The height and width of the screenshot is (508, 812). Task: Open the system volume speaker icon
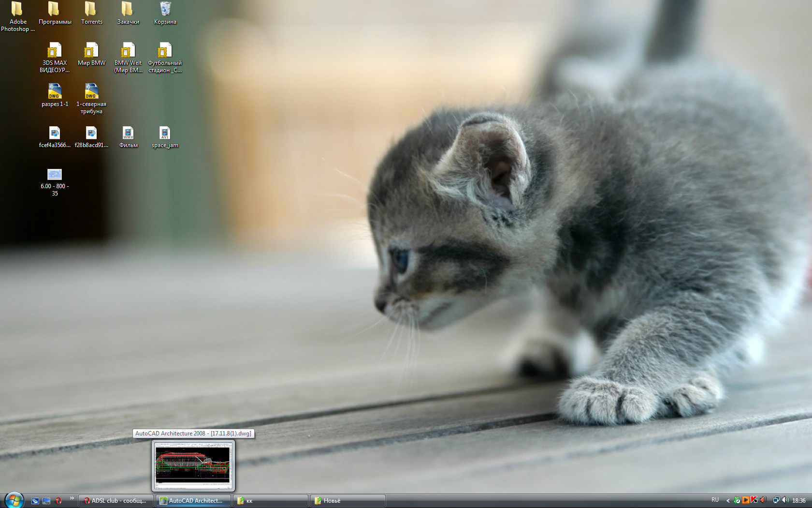[x=785, y=500]
